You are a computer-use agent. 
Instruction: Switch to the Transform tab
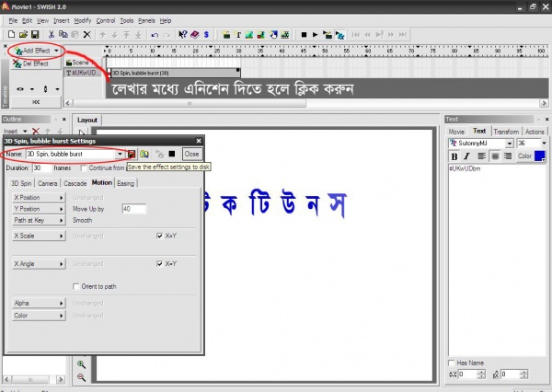point(506,132)
